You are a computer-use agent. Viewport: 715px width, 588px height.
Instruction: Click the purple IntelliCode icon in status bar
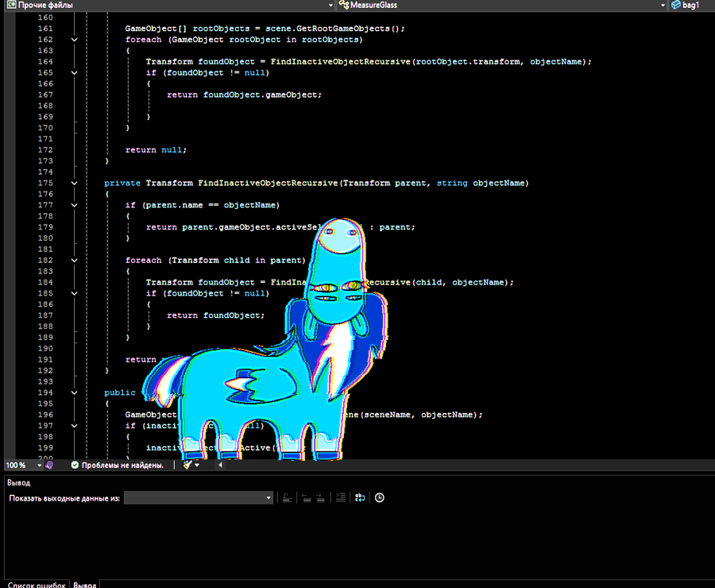click(x=49, y=465)
